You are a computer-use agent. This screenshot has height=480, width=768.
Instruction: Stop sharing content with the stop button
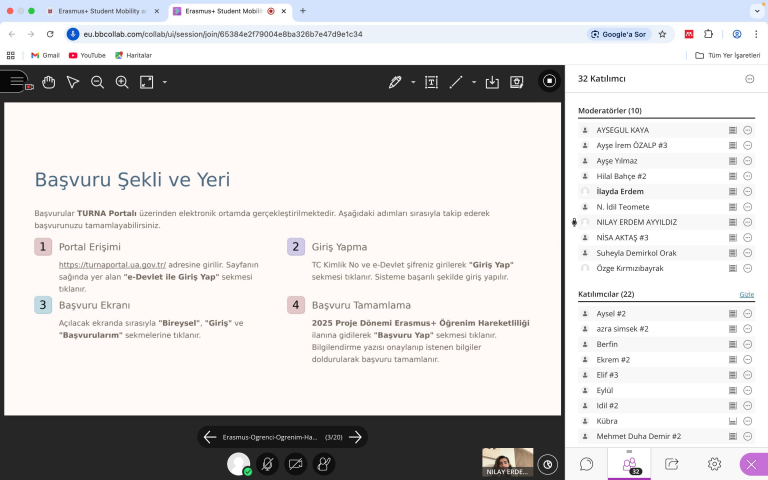(x=549, y=81)
